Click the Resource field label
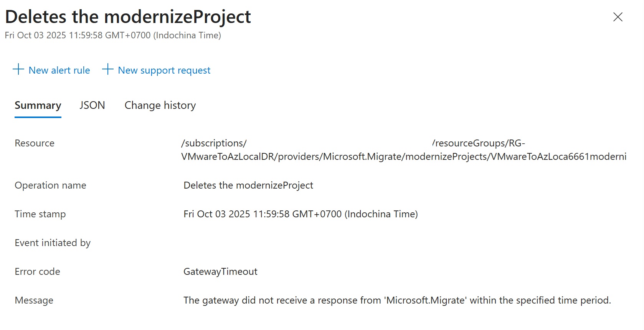Viewport: 644px width, 330px height. 34,143
